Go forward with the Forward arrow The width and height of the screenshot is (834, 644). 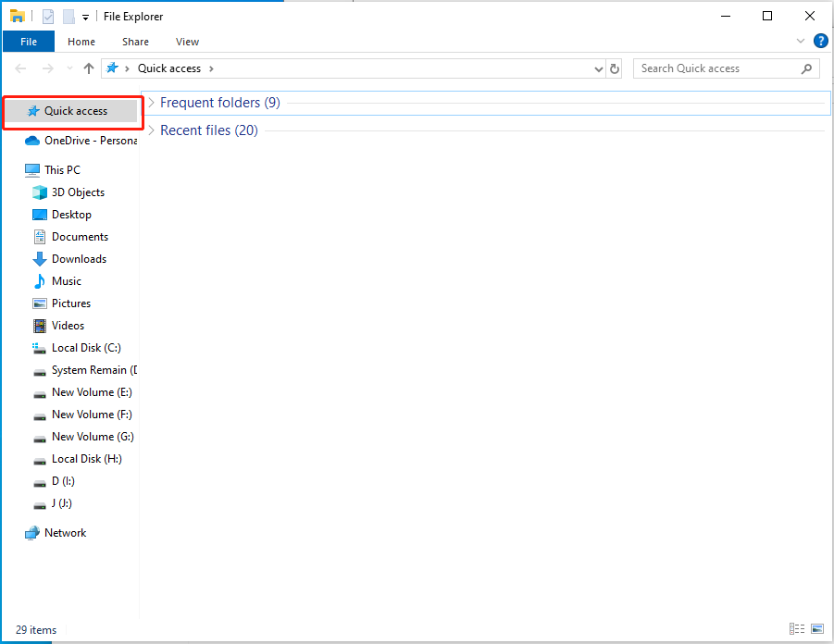[x=48, y=68]
